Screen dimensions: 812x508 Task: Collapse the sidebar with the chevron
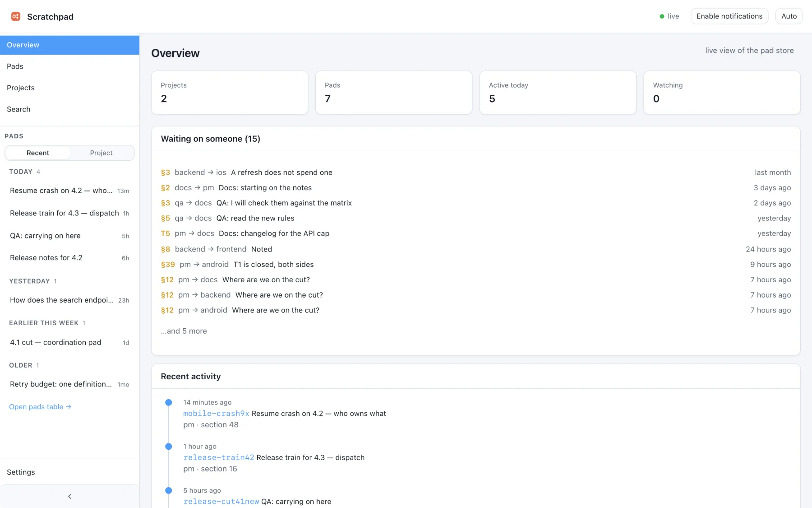(x=69, y=496)
